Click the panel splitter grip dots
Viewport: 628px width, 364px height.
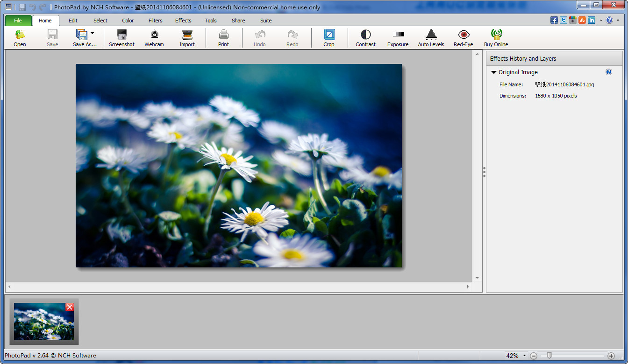(484, 172)
